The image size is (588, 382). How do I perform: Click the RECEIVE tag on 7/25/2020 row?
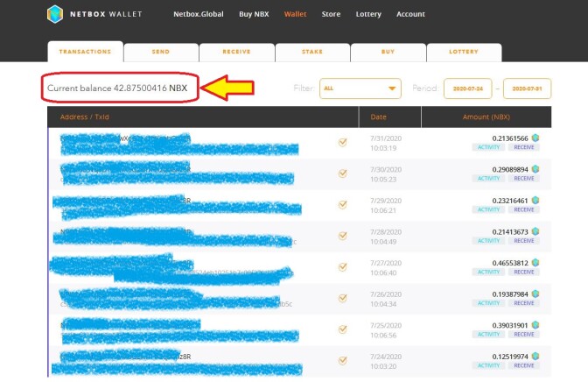point(524,335)
